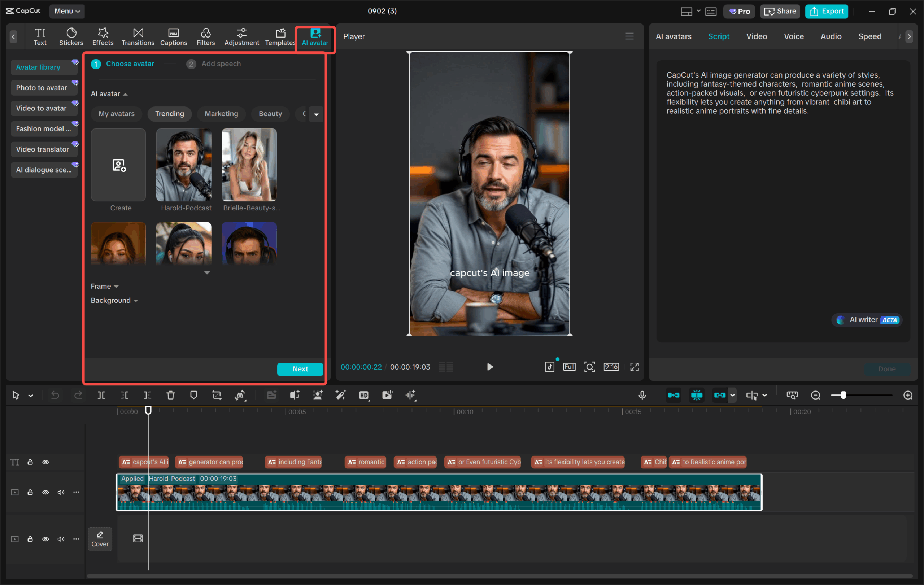
Task: Click the Split clip tool in timeline toolbar
Action: tap(101, 395)
